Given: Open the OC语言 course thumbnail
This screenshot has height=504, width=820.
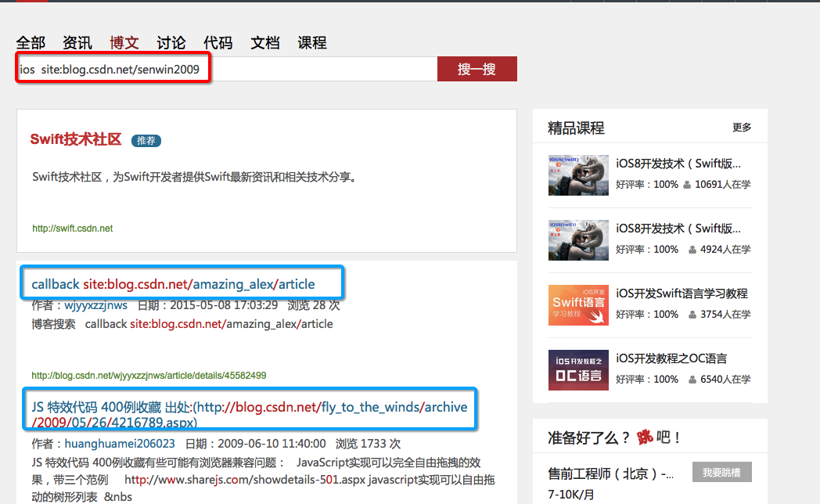Looking at the screenshot, I should (578, 370).
